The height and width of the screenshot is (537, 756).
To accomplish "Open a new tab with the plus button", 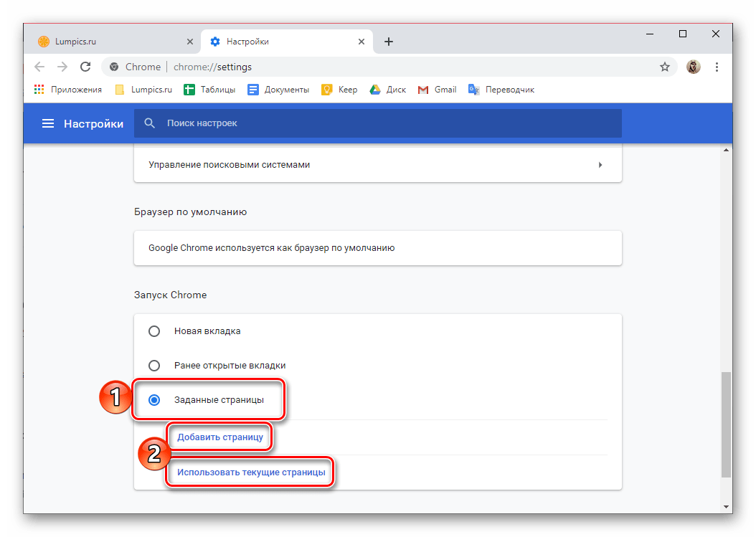I will tap(389, 42).
